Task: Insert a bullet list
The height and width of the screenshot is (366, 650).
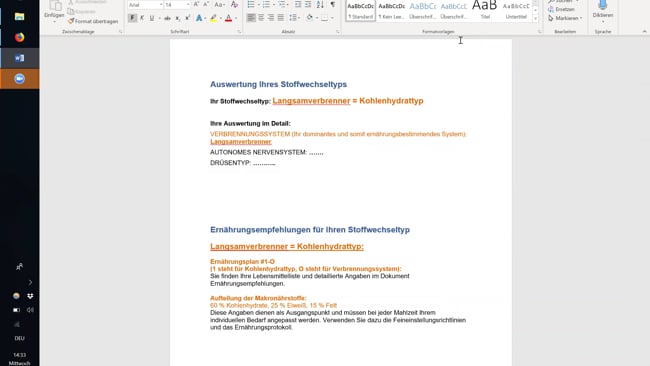Action: click(x=251, y=5)
